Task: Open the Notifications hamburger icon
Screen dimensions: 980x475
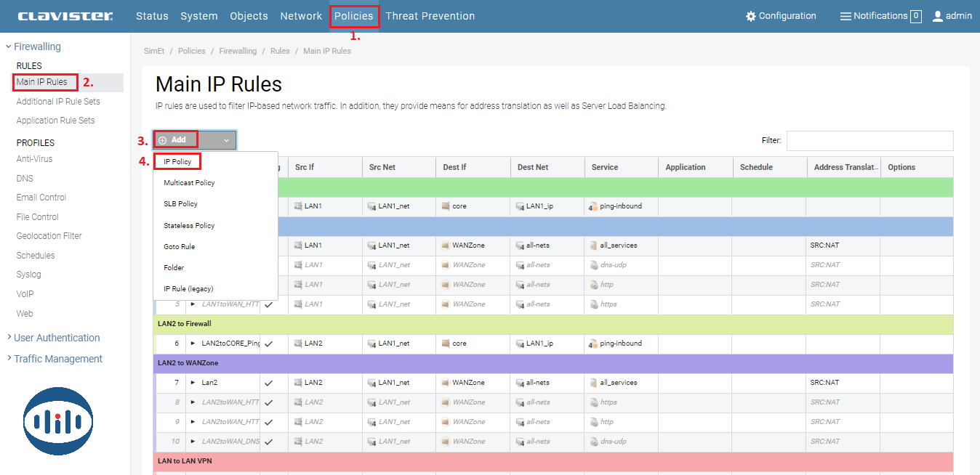Action: [x=846, y=16]
